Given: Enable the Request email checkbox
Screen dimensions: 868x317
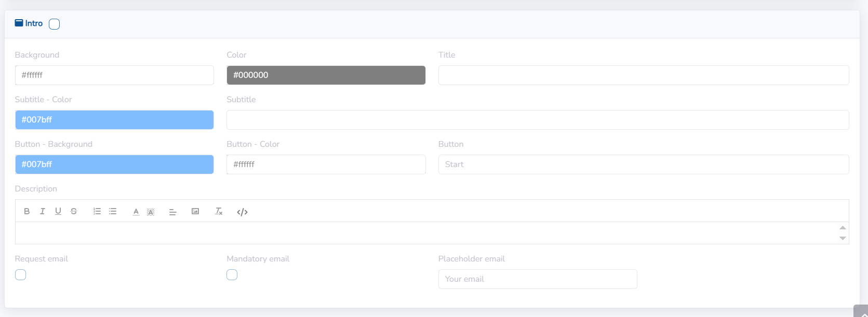Looking at the screenshot, I should click(x=21, y=275).
